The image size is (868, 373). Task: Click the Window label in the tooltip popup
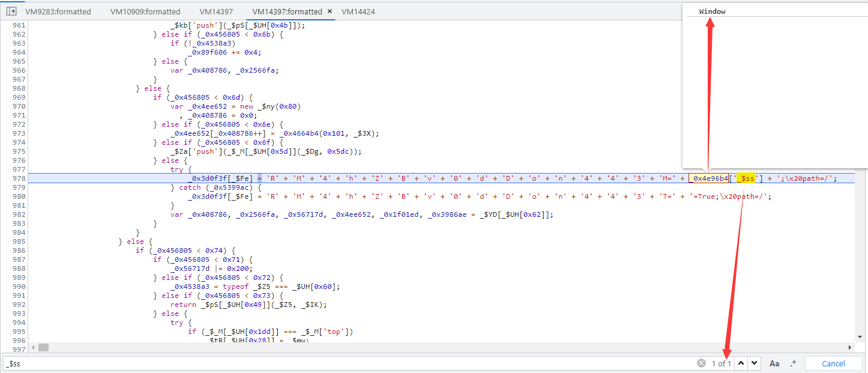click(x=712, y=11)
